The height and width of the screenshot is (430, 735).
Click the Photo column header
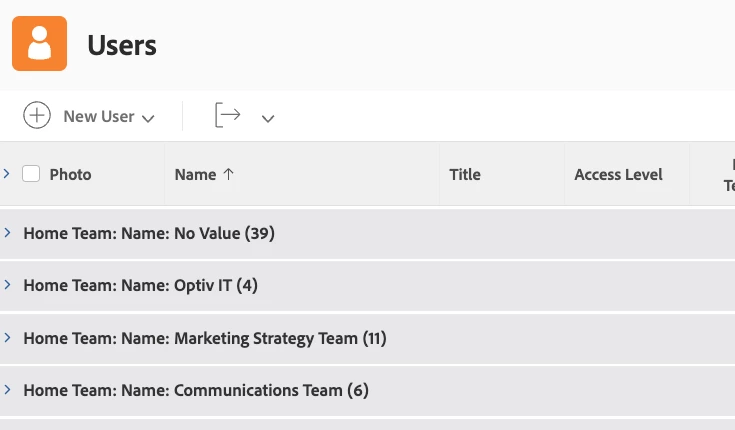pyautogui.click(x=70, y=174)
